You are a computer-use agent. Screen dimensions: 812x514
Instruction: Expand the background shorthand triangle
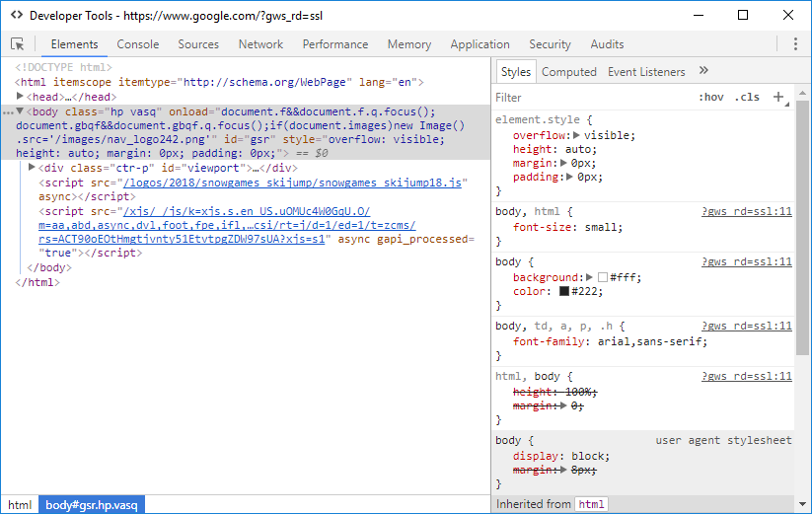click(x=589, y=277)
